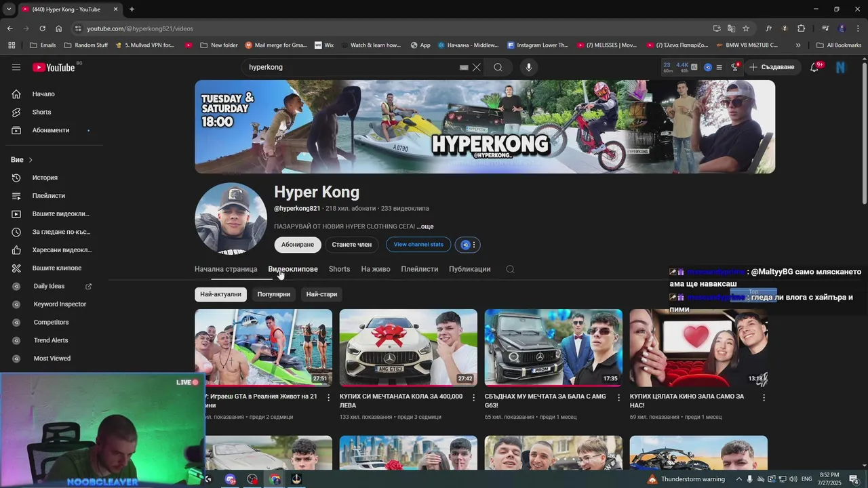Open the red-bow Mercedes video thumbnail

[x=408, y=348]
